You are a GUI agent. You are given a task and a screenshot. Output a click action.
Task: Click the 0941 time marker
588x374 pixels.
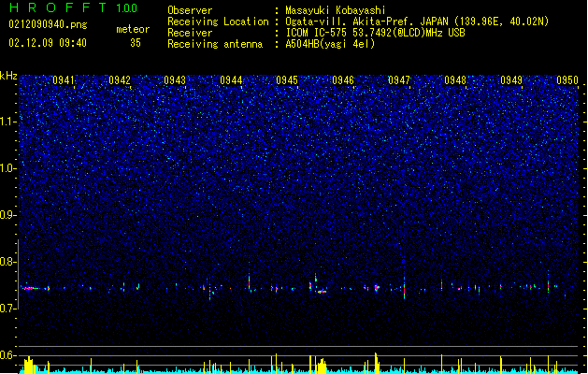coord(64,80)
